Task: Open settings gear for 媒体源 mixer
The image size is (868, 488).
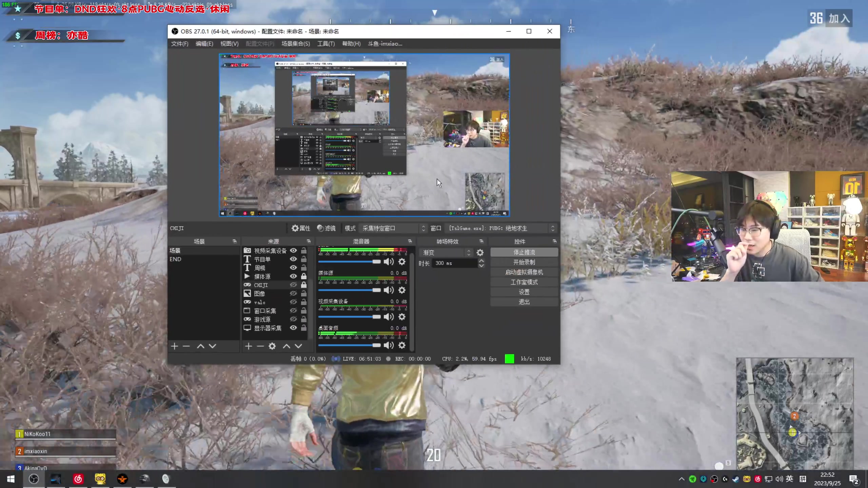Action: pos(402,290)
